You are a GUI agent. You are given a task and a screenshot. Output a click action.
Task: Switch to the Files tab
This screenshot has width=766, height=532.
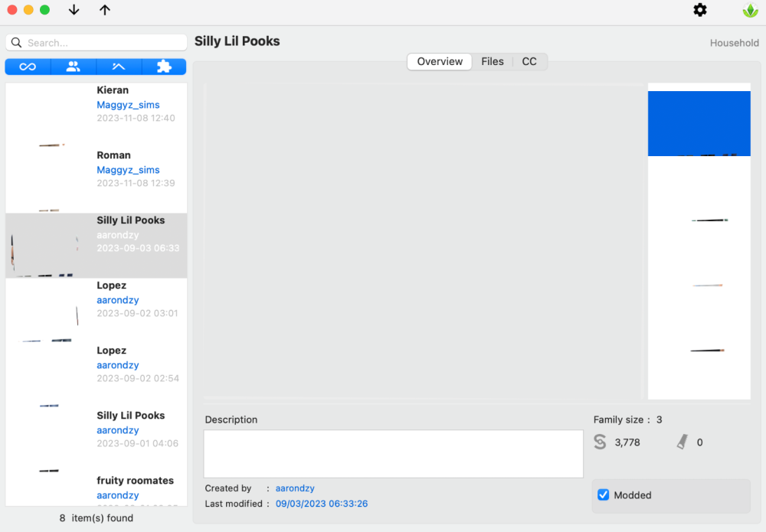492,61
